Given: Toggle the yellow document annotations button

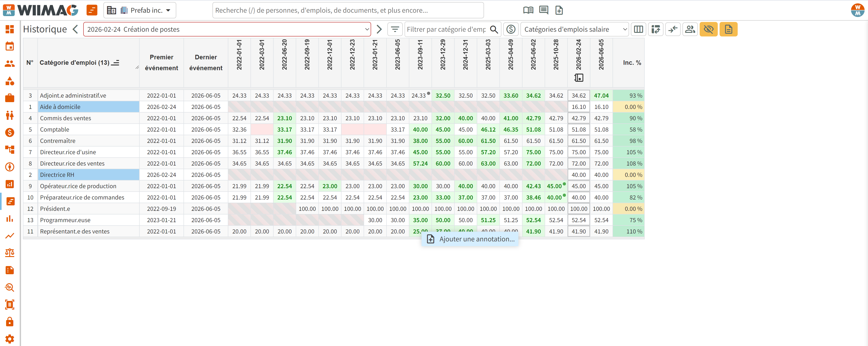Looking at the screenshot, I should click(728, 29).
